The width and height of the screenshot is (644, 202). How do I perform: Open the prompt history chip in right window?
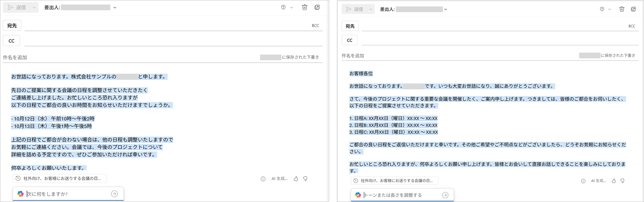tap(394, 181)
